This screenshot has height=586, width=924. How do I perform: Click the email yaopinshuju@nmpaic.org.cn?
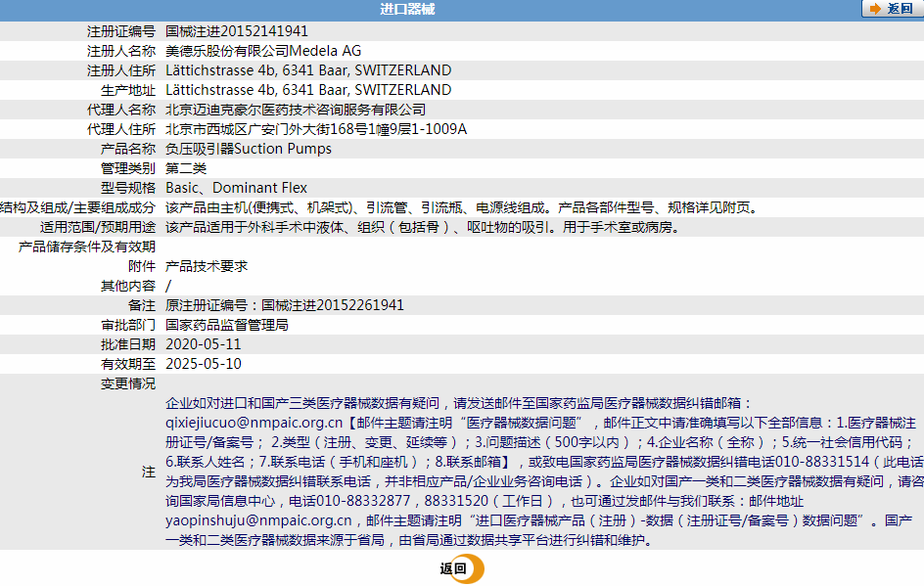tap(258, 520)
